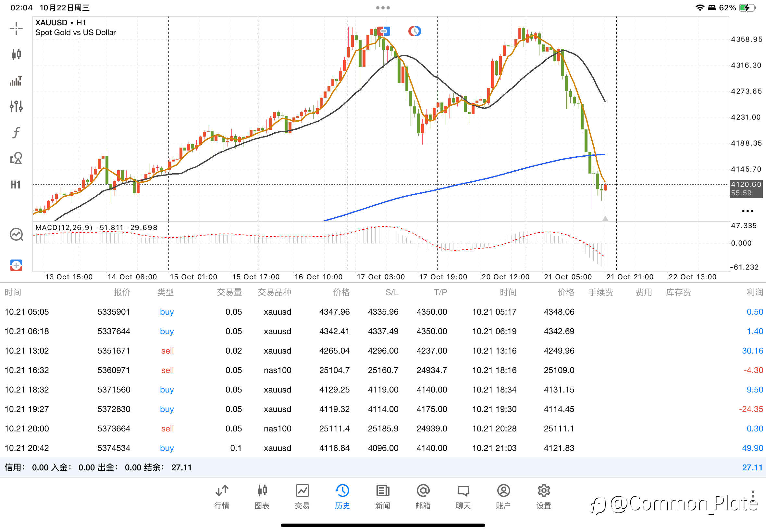Tap the new order plus icon
The width and height of the screenshot is (766, 532).
tap(16, 265)
